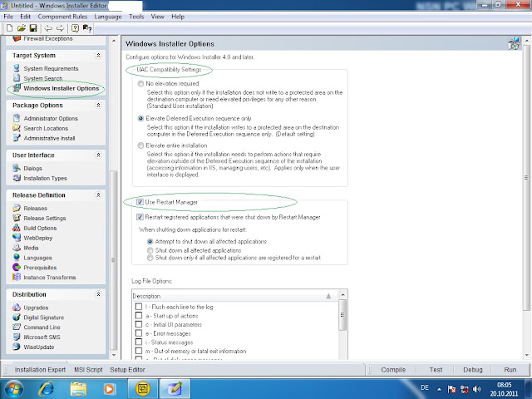Open Internet Explorer from the taskbar

pyautogui.click(x=47, y=388)
